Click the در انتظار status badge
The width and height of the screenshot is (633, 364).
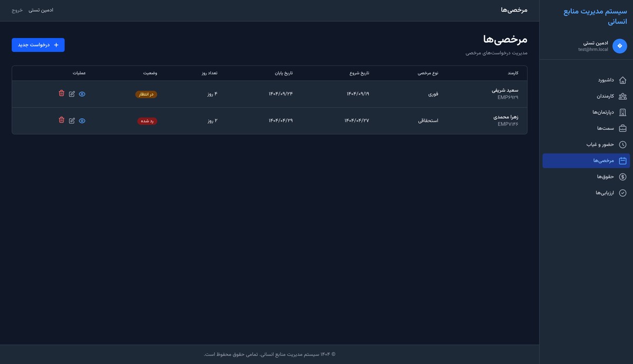click(x=146, y=94)
